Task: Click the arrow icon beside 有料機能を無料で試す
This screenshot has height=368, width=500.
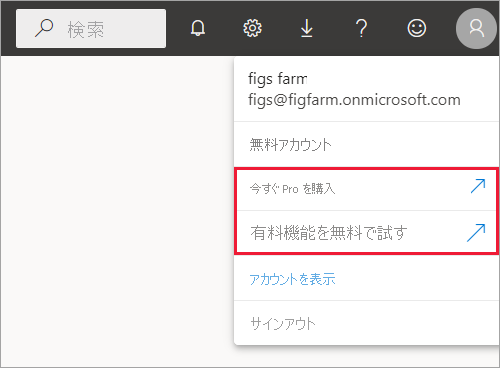Action: (x=476, y=233)
